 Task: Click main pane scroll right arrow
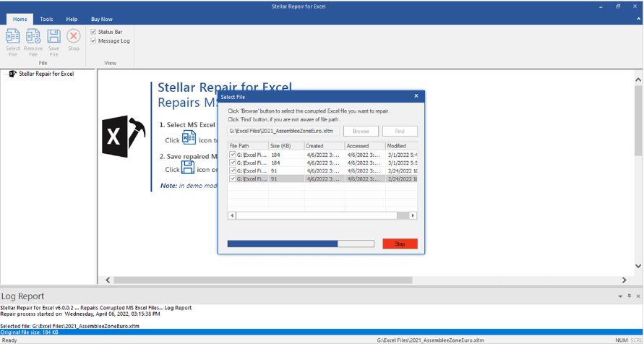624,280
